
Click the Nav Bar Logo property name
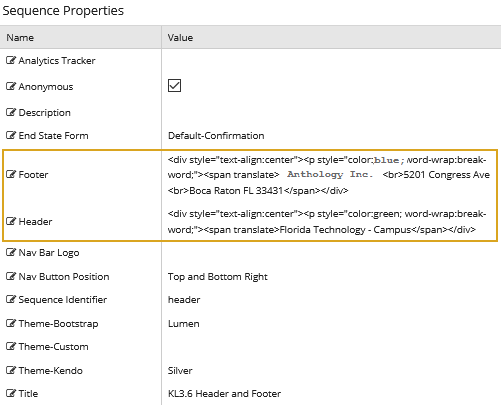49,253
